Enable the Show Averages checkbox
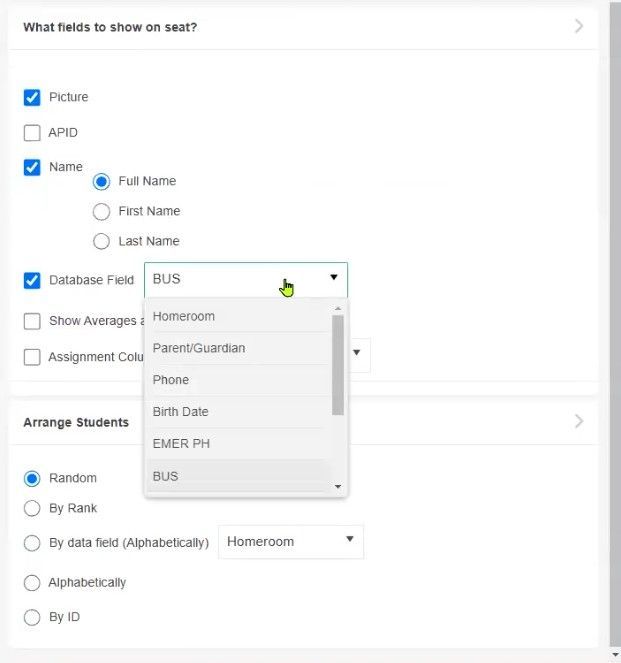621x663 pixels. (32, 321)
